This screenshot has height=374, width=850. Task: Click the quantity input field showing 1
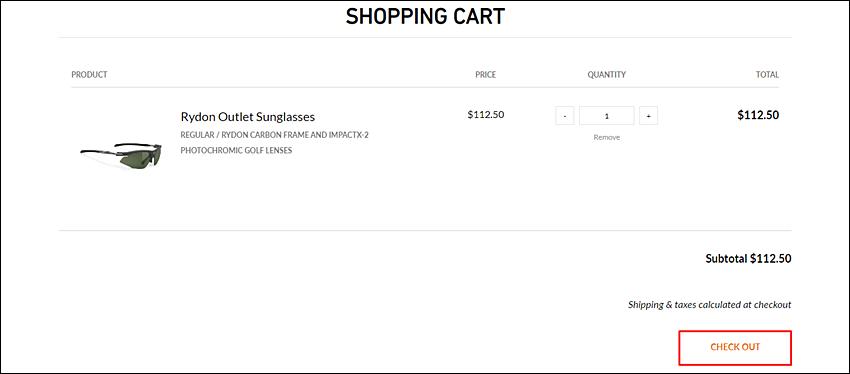(607, 115)
